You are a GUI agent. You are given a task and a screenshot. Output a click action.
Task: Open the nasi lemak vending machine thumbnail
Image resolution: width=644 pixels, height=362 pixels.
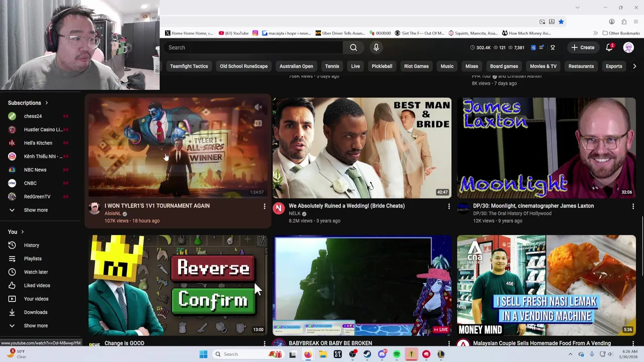546,285
